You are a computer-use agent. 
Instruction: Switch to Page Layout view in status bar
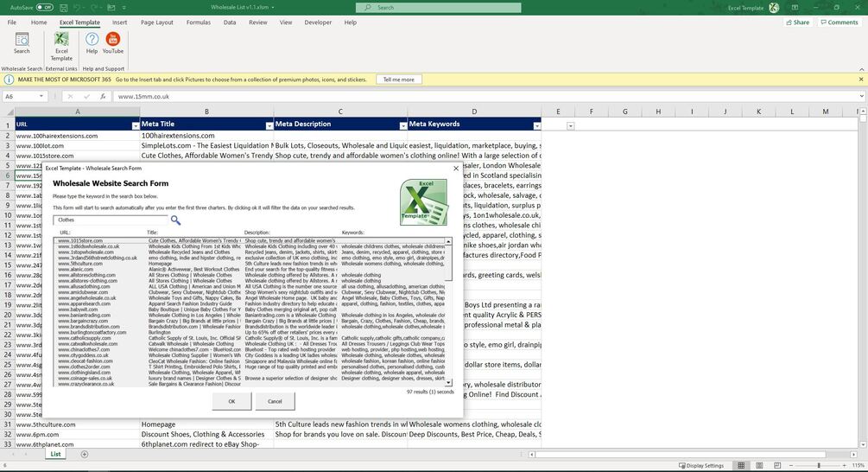click(x=759, y=465)
